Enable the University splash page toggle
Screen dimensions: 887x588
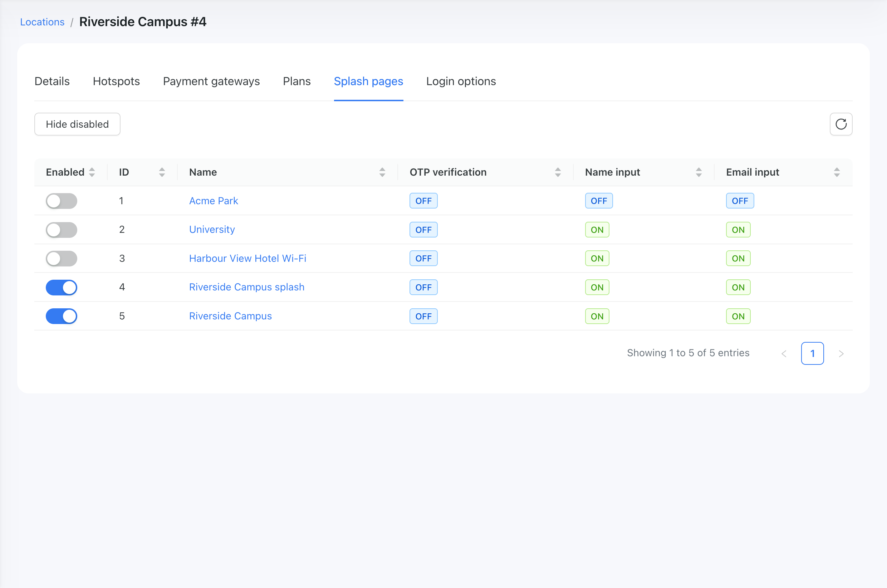pos(62,230)
